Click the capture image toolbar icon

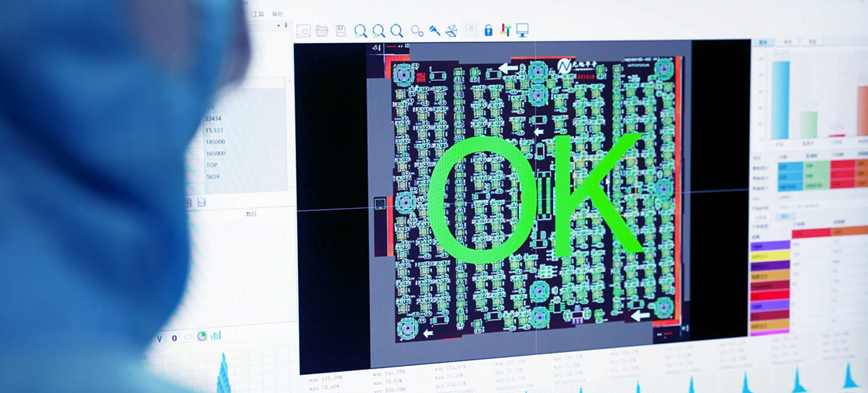(x=303, y=30)
